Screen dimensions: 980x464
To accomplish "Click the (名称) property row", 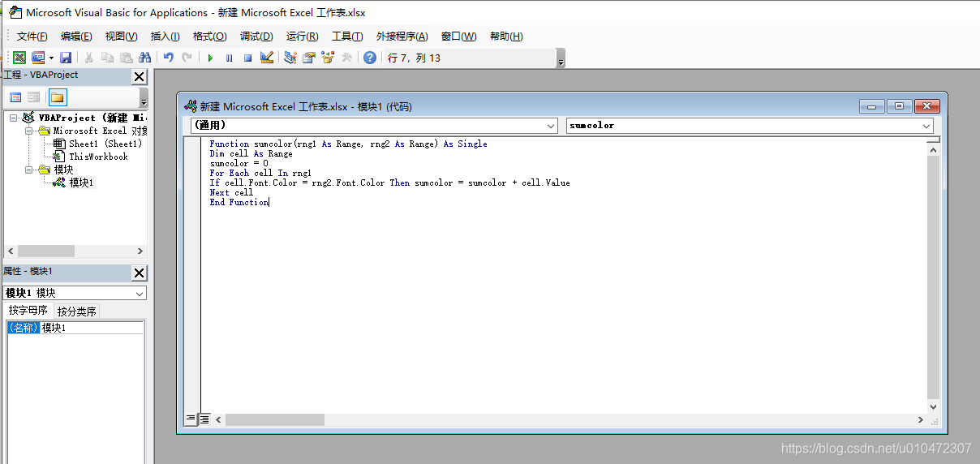I will pyautogui.click(x=23, y=328).
